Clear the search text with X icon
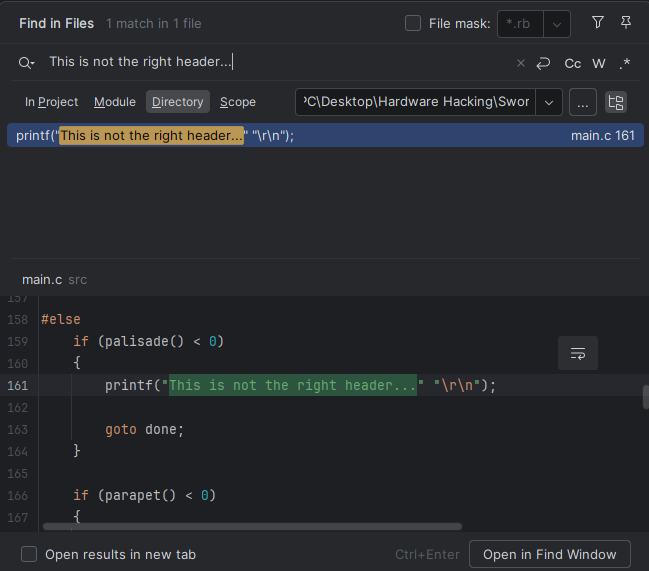The width and height of the screenshot is (649, 571). pos(520,63)
